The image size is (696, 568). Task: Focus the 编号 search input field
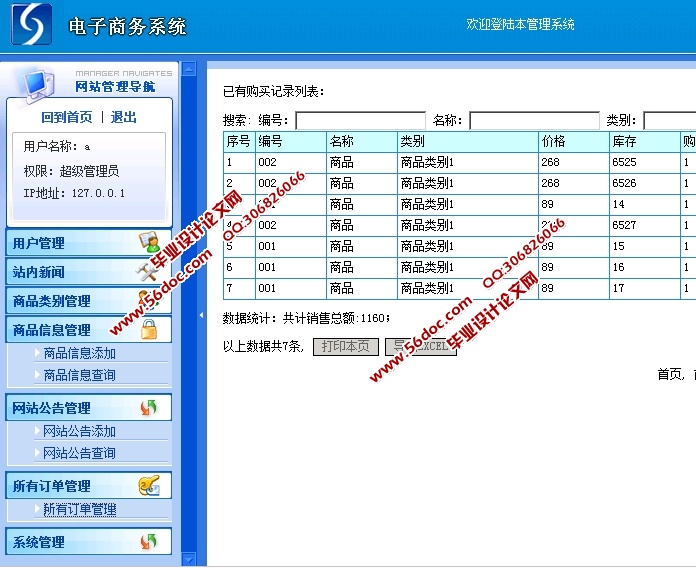[x=360, y=121]
